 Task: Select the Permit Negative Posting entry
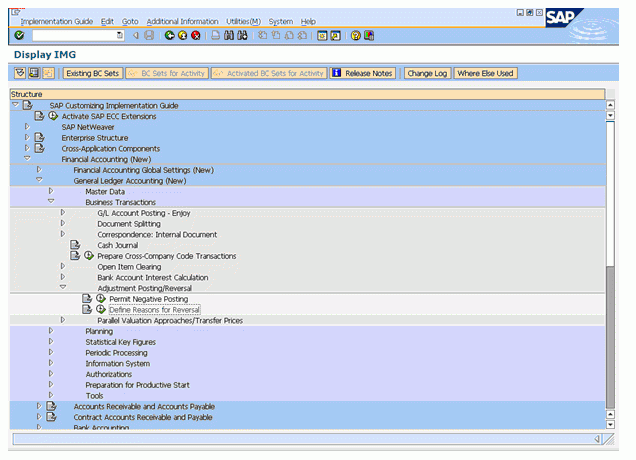click(148, 299)
